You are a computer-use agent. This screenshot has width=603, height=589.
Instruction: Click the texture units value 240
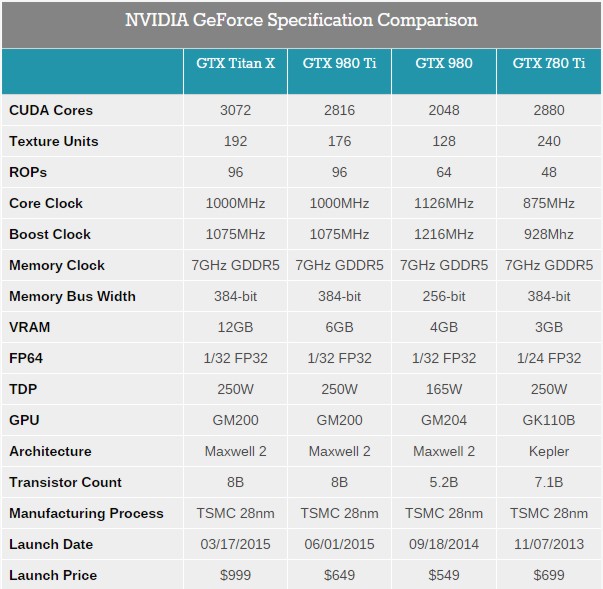[549, 141]
